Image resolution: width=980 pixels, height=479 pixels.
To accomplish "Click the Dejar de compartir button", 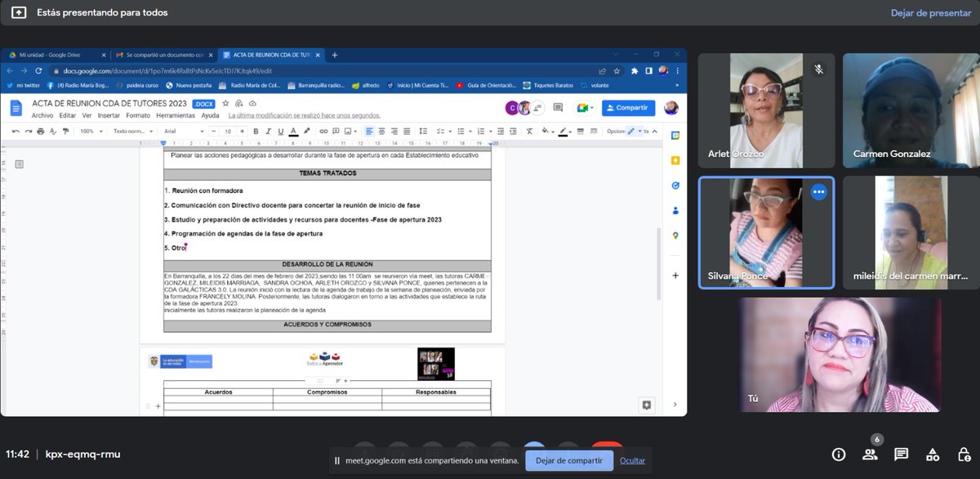I will (x=568, y=460).
